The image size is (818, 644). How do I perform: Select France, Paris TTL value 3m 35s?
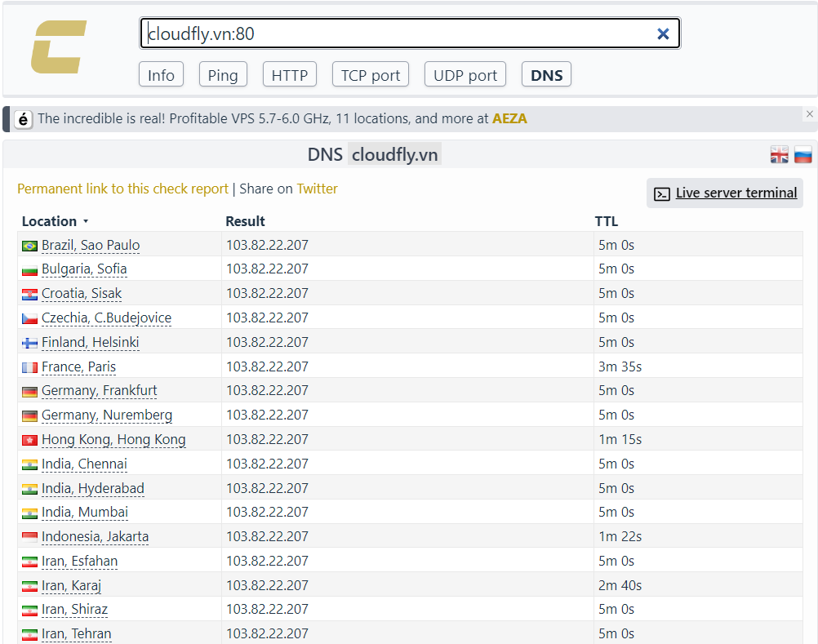(620, 367)
